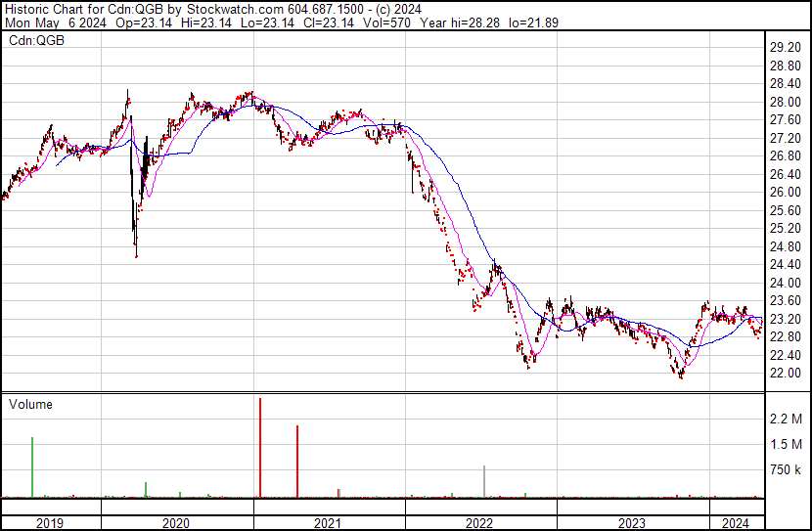Select the 2019 year label on time axis
Screen dimensions: 812x531
point(50,523)
